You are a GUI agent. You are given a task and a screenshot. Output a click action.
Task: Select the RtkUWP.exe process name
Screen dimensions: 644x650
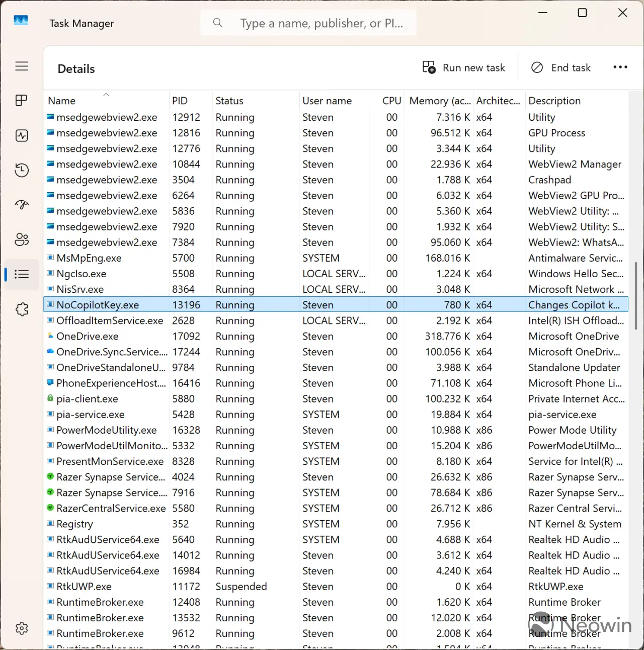[84, 587]
